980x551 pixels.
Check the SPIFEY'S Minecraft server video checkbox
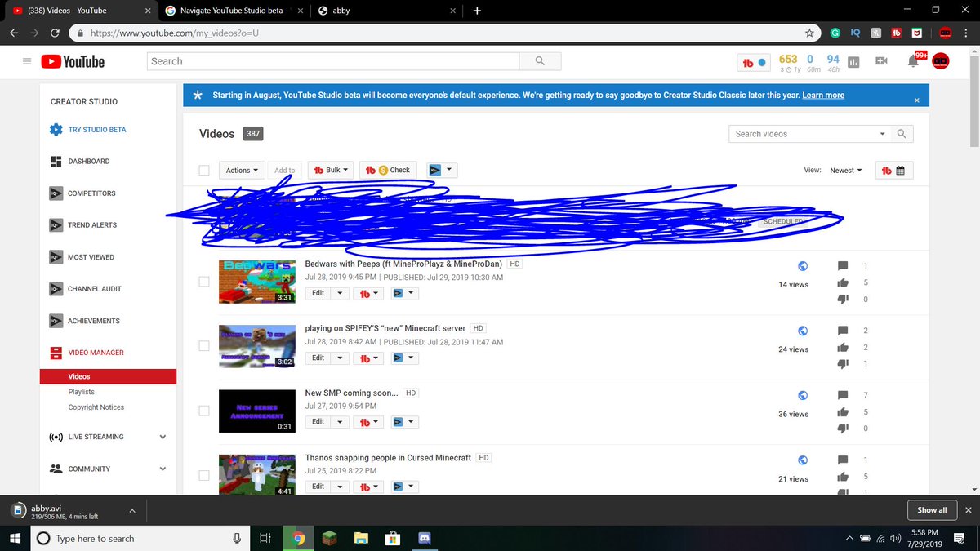(204, 346)
